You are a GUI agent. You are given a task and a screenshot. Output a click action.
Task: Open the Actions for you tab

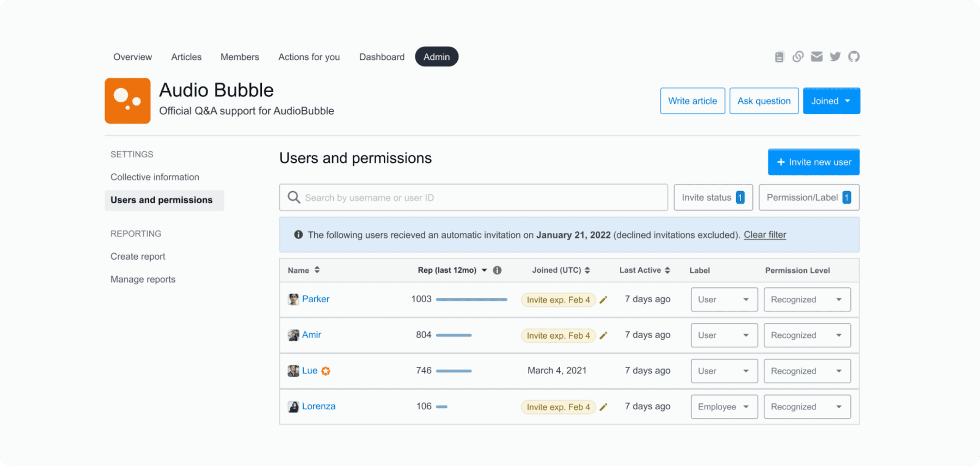click(x=309, y=57)
